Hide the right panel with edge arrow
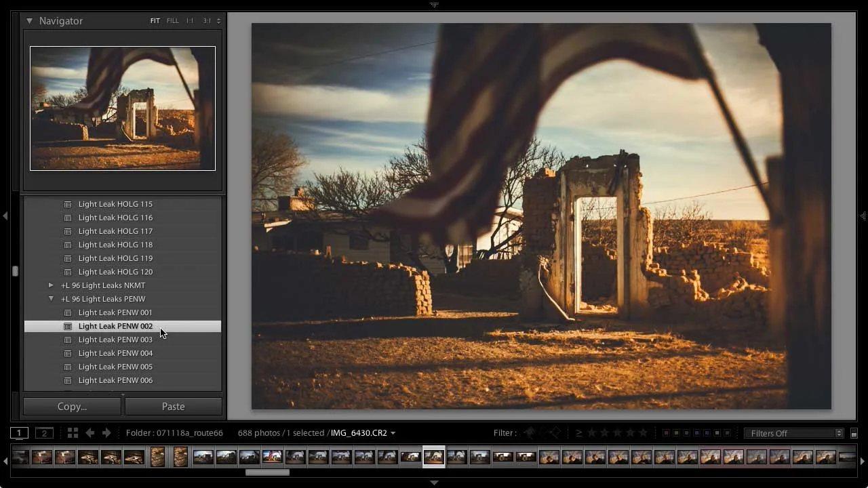868x488 pixels. pos(863,216)
